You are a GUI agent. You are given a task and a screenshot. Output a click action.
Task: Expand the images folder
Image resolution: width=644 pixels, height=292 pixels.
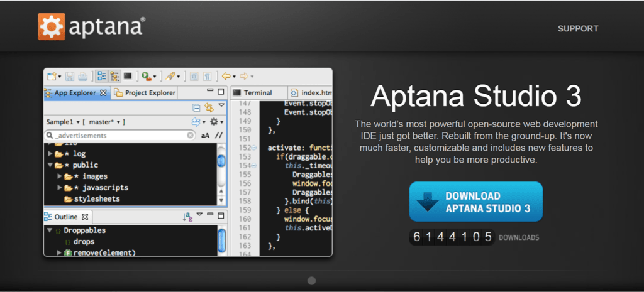coord(60,176)
